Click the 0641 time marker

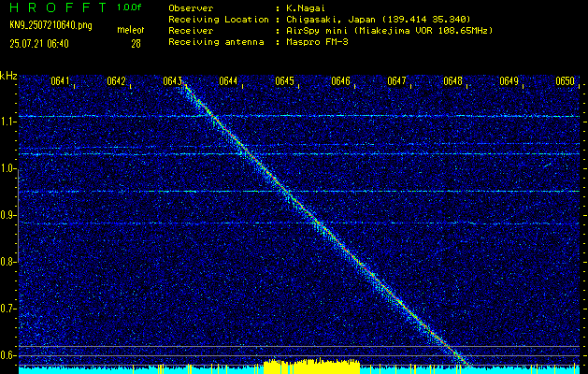pyautogui.click(x=61, y=81)
